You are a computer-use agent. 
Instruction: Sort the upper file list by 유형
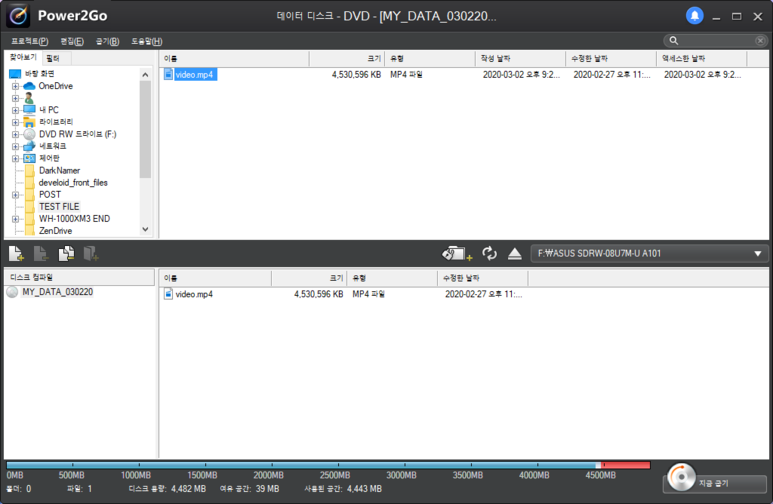pos(430,59)
